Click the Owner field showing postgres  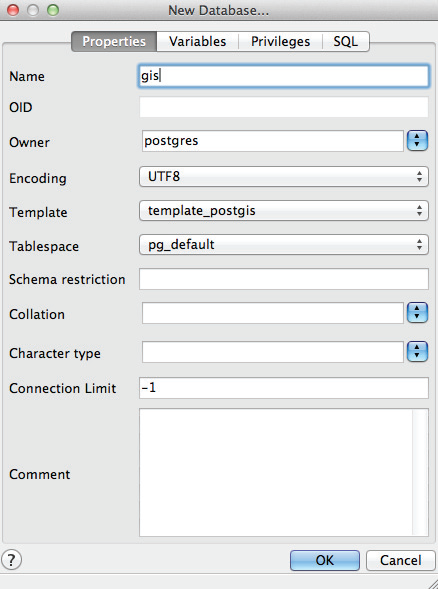point(273,141)
